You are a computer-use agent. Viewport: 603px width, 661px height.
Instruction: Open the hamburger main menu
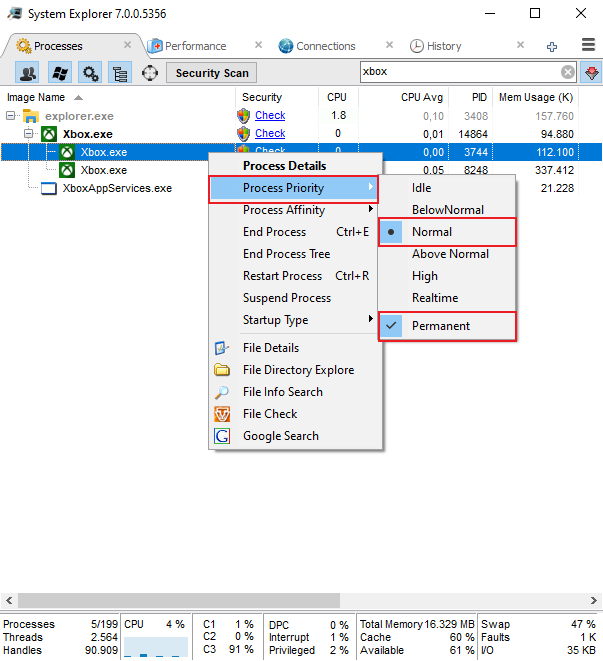[588, 45]
